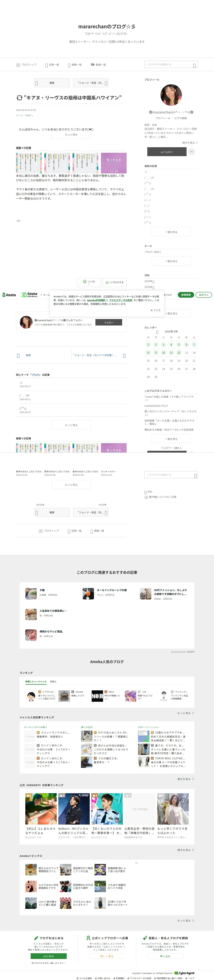The height and width of the screenshot is (980, 214).
Task: Open the profile photo of mararechan
Action: click(x=171, y=95)
